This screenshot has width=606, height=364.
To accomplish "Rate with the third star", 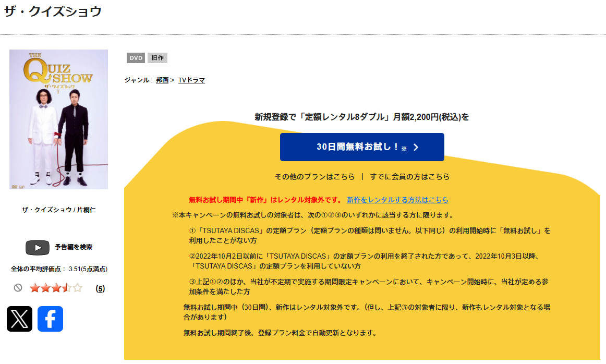I will pyautogui.click(x=56, y=288).
